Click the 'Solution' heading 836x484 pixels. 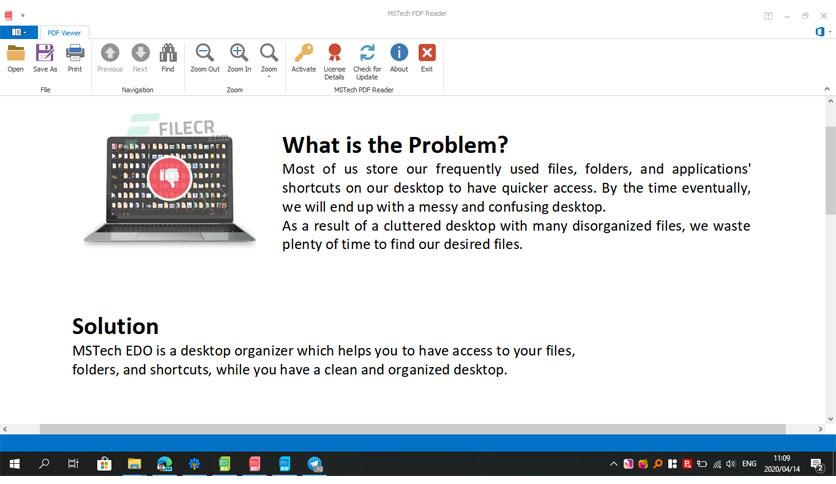pos(115,326)
